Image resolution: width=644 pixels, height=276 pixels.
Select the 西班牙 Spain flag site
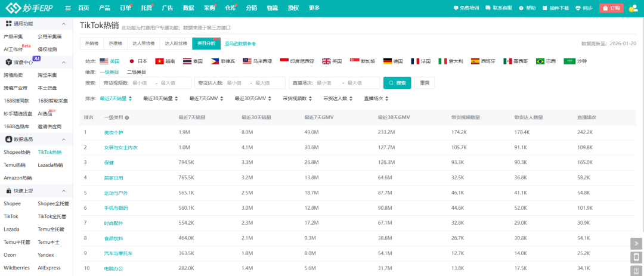483,61
